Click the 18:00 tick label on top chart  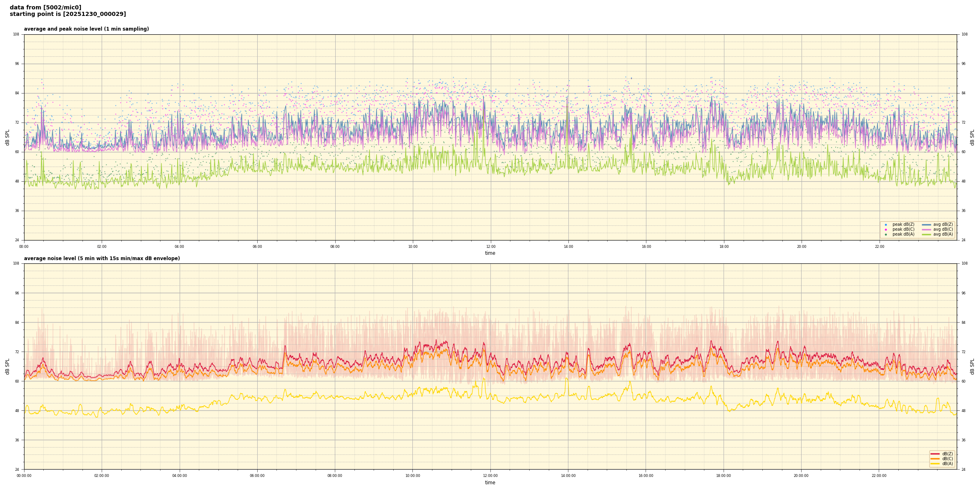click(724, 247)
